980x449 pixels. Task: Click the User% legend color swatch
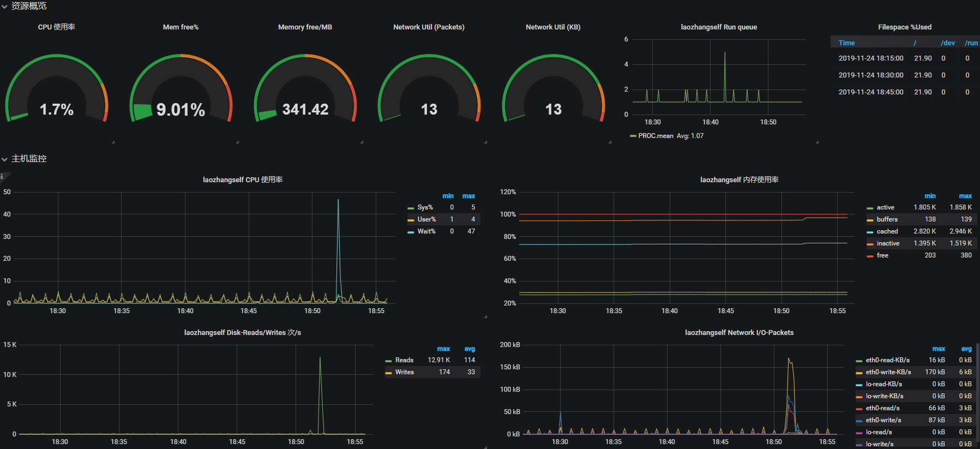[411, 220]
